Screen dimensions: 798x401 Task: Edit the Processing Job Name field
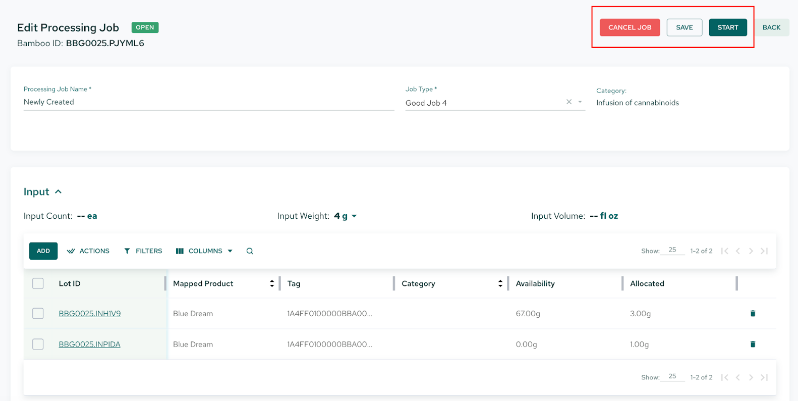209,102
